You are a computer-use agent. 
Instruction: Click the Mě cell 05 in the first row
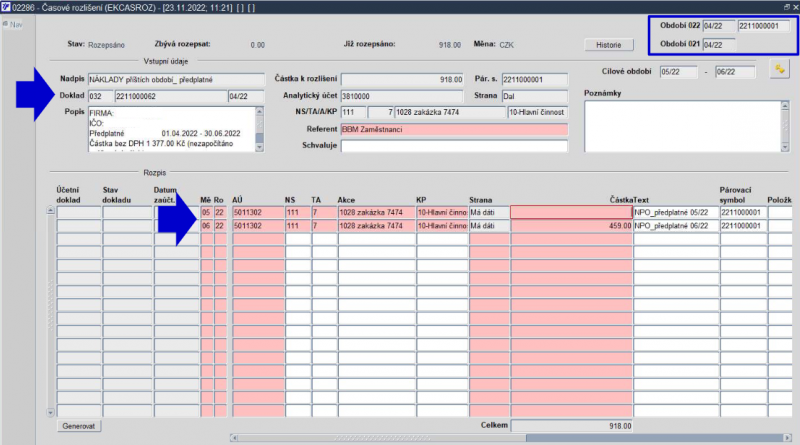[x=206, y=212]
